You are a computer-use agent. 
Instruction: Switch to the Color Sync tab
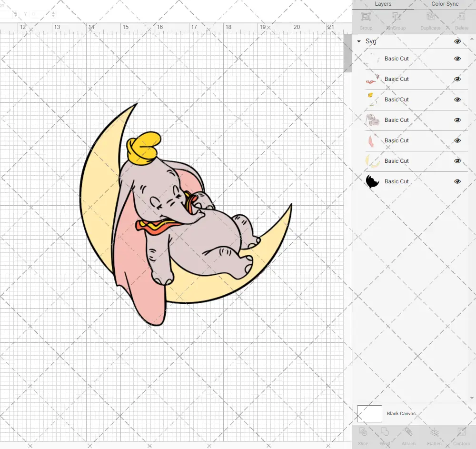coord(445,4)
